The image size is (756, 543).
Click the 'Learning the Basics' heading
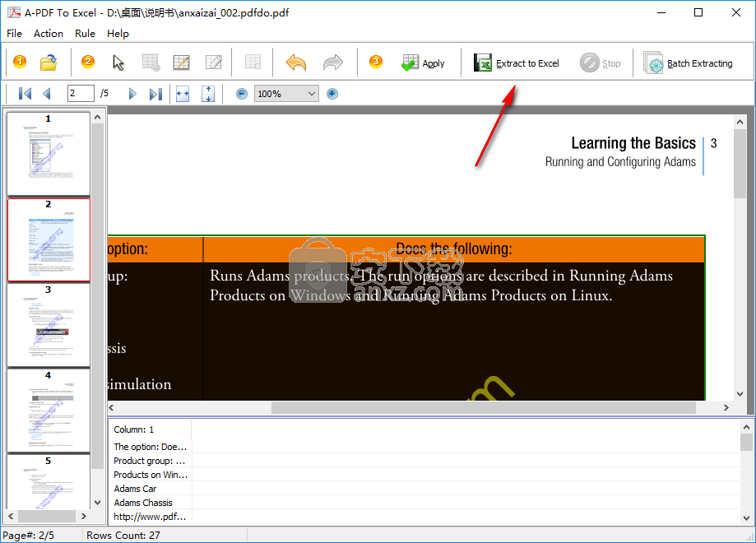(x=633, y=142)
